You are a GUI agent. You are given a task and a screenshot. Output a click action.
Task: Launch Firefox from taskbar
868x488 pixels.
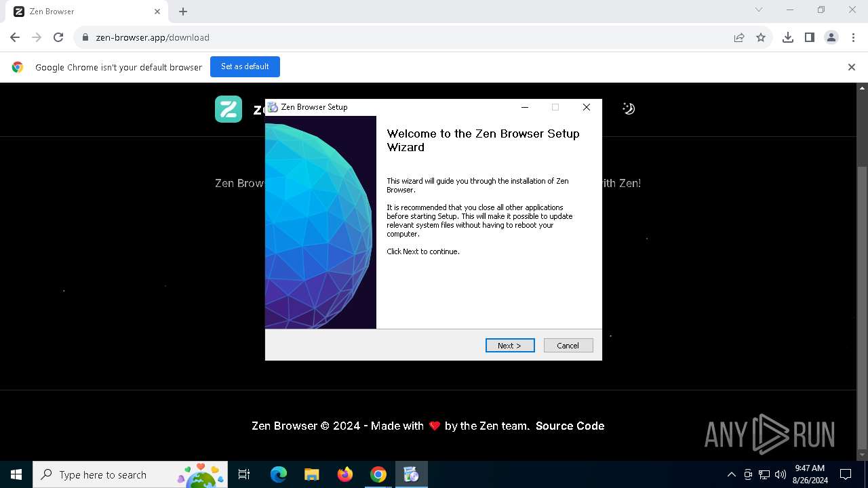coord(345,474)
